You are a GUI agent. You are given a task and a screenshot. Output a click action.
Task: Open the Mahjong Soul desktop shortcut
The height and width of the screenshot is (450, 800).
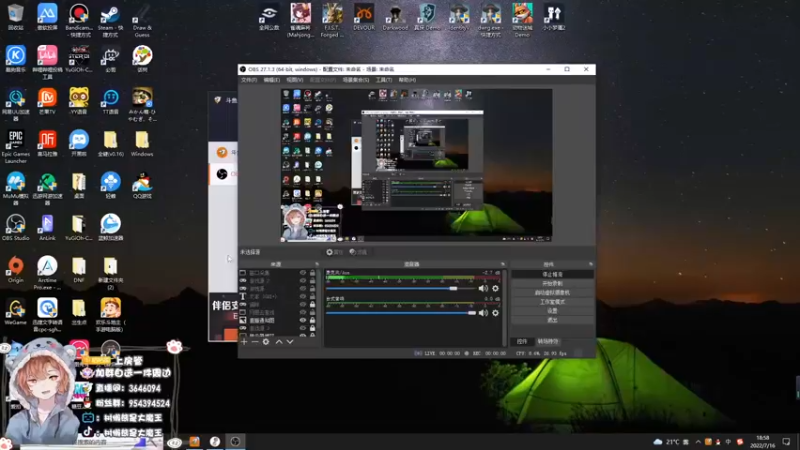click(x=301, y=20)
